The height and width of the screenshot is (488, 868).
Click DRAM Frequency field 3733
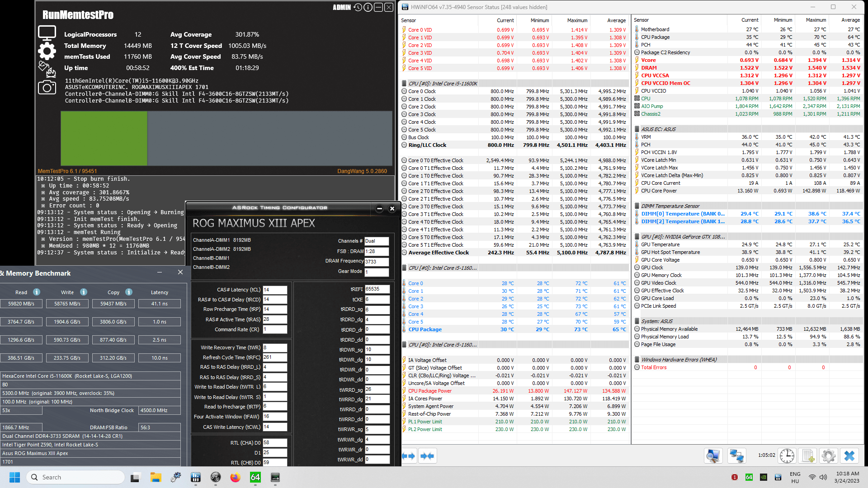tap(377, 261)
